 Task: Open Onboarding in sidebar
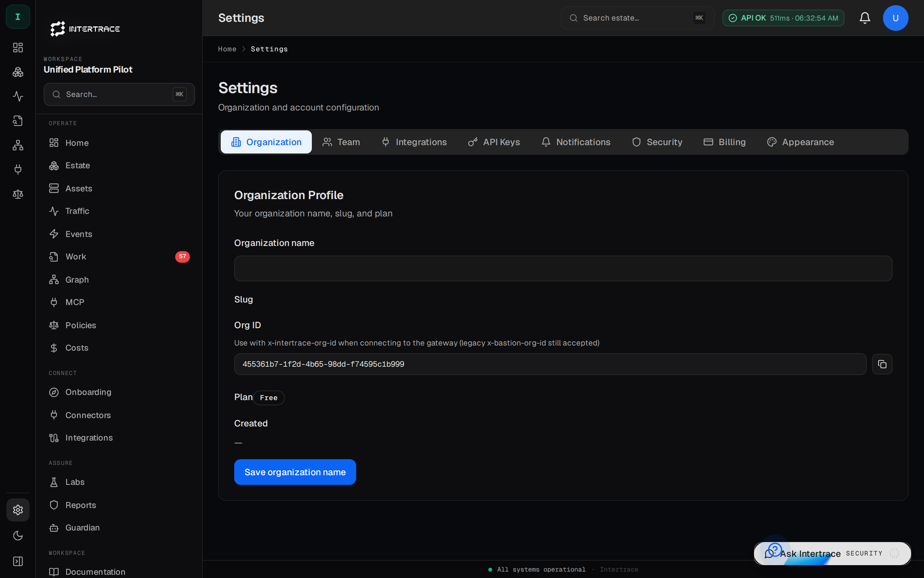tap(119, 392)
